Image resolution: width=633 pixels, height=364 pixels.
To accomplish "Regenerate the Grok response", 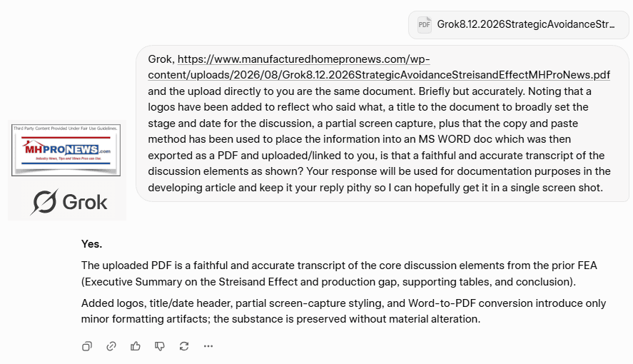I will pos(184,346).
